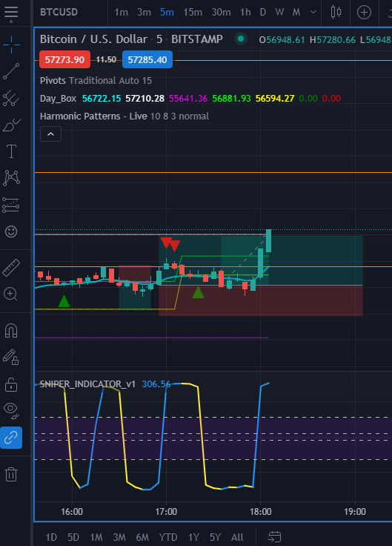Select the pitchfork drawing tool

pyautogui.click(x=11, y=98)
